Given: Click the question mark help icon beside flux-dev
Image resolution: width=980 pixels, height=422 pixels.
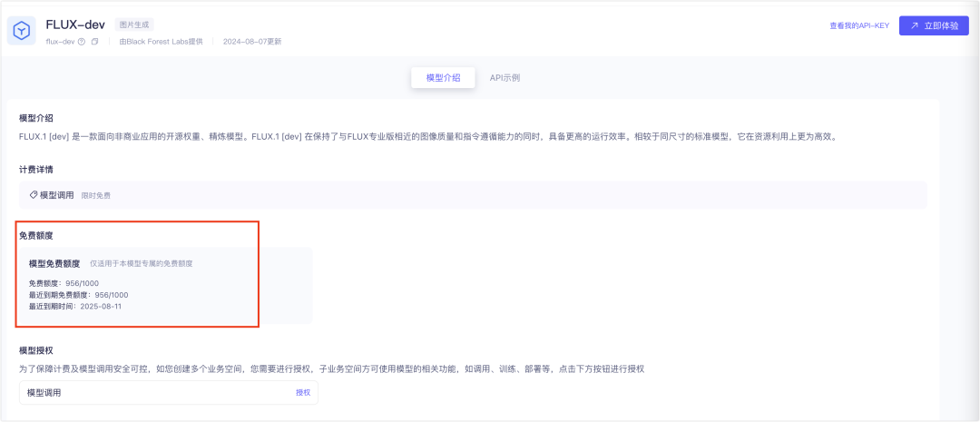Looking at the screenshot, I should point(82,42).
